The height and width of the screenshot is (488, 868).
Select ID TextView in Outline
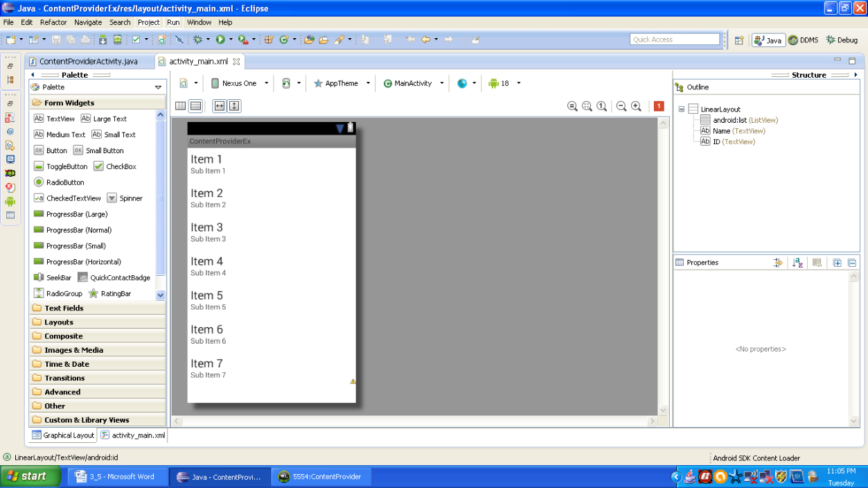[x=727, y=141]
